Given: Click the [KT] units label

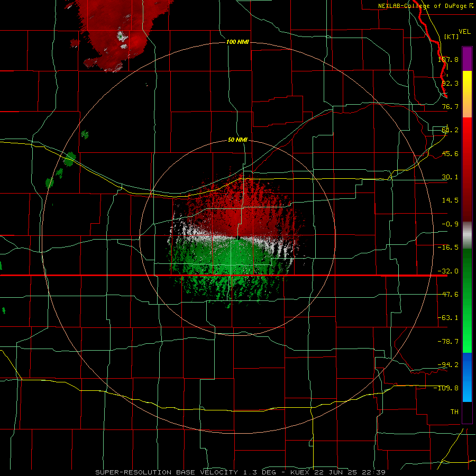Looking at the screenshot, I should [x=452, y=36].
